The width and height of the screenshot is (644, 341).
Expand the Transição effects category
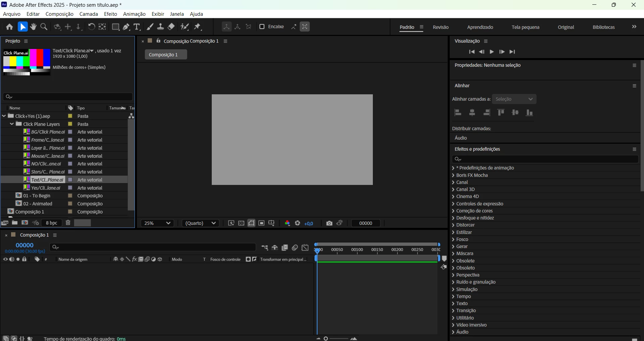[x=453, y=311]
